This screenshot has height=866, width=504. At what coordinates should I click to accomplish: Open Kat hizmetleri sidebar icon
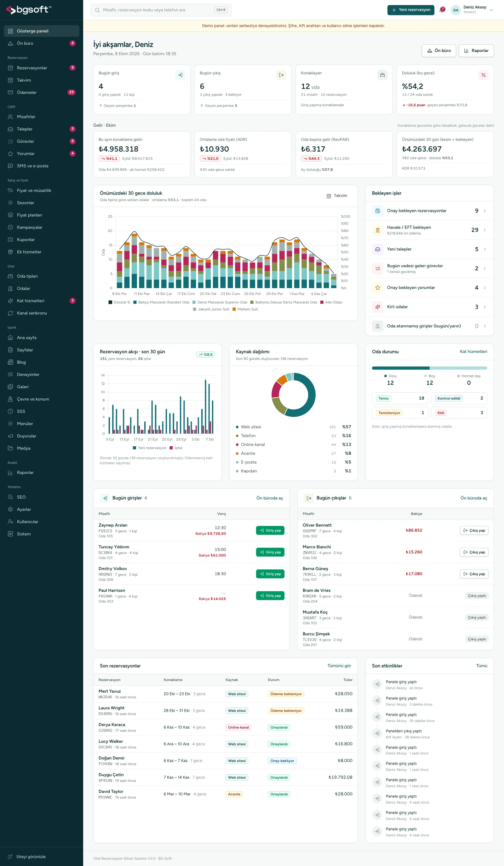click(10, 301)
